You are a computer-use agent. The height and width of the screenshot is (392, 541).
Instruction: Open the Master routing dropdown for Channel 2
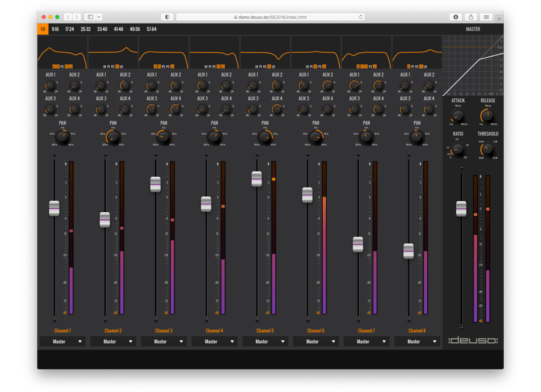click(x=113, y=341)
